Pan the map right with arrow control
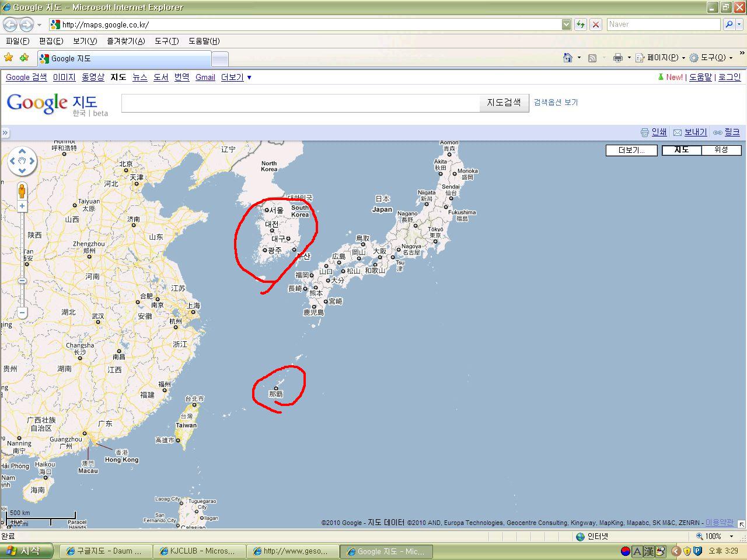The width and height of the screenshot is (747, 560). 32,160
